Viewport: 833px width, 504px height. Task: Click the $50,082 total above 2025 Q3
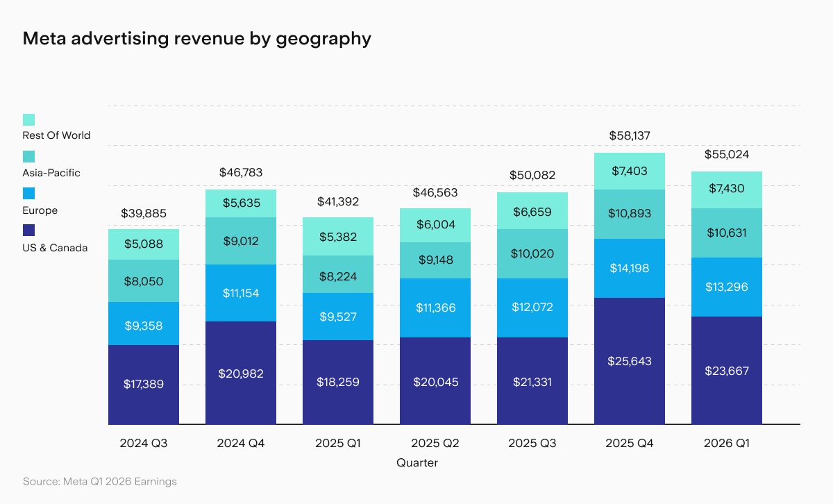[532, 176]
